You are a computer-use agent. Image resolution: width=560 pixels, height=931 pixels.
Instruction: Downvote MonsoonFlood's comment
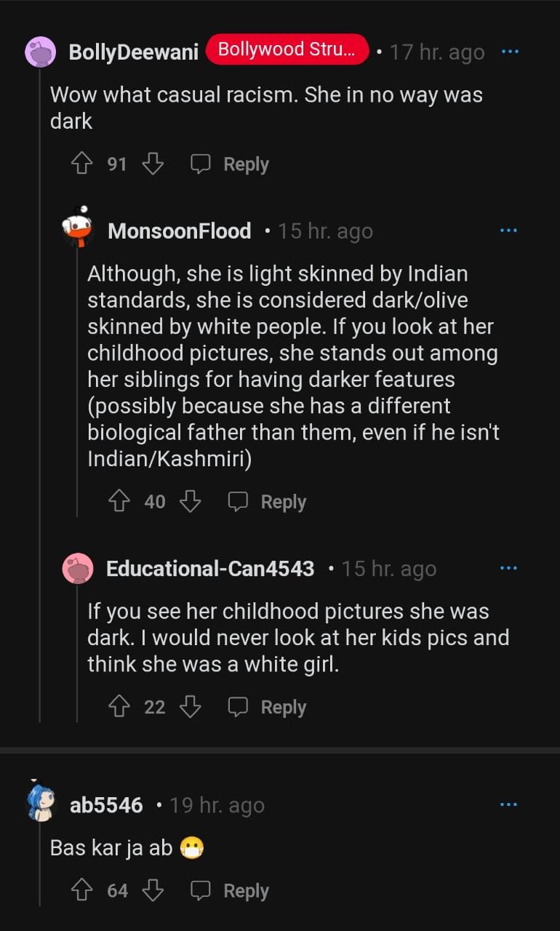click(x=191, y=501)
